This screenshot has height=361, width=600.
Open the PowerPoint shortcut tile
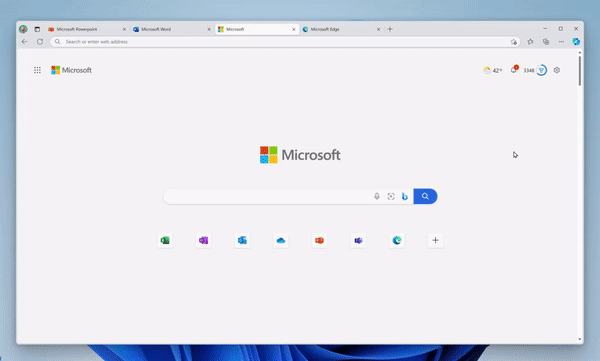pyautogui.click(x=320, y=240)
